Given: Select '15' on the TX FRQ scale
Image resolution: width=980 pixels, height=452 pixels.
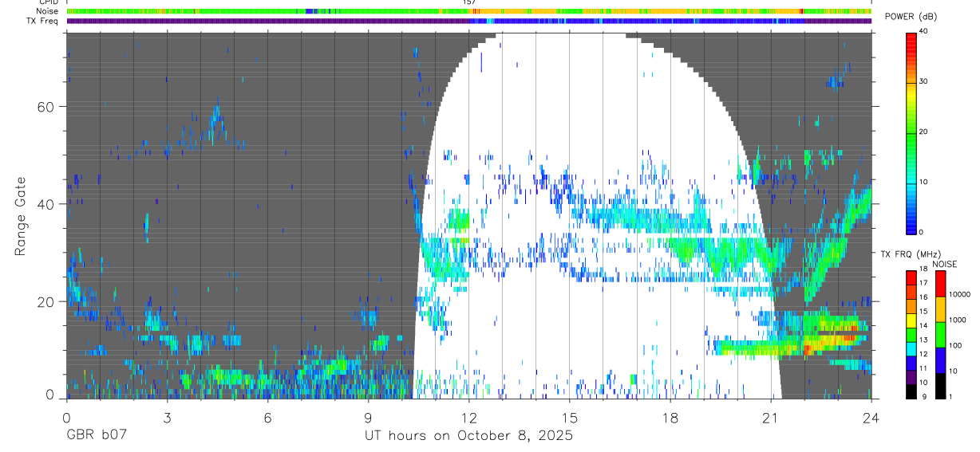Looking at the screenshot, I should [x=923, y=312].
